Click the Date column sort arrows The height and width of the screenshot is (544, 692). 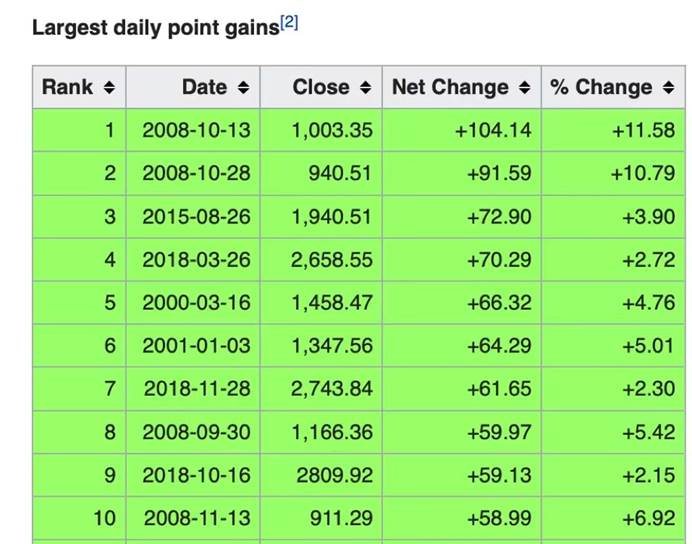coord(243,88)
